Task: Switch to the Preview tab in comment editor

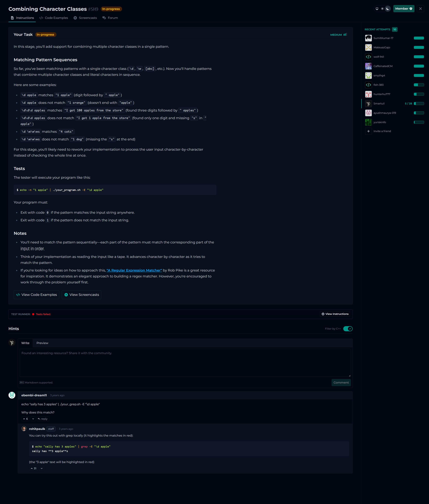Action: click(x=42, y=343)
